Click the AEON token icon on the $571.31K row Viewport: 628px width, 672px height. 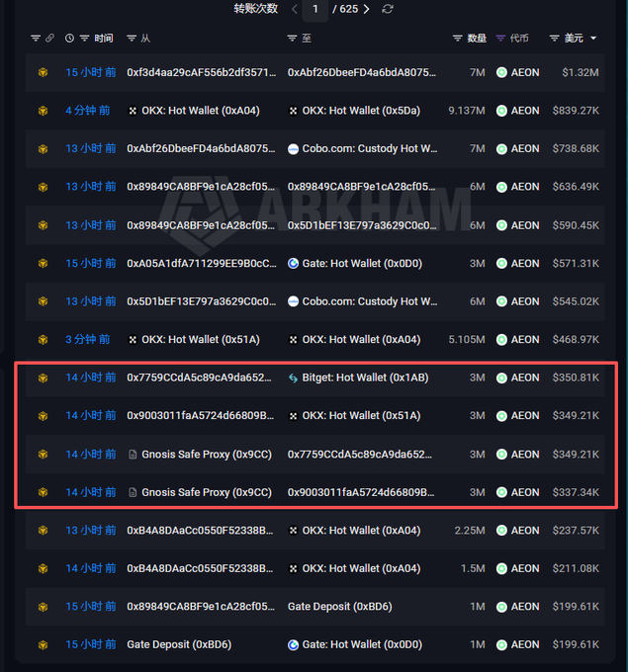point(501,263)
